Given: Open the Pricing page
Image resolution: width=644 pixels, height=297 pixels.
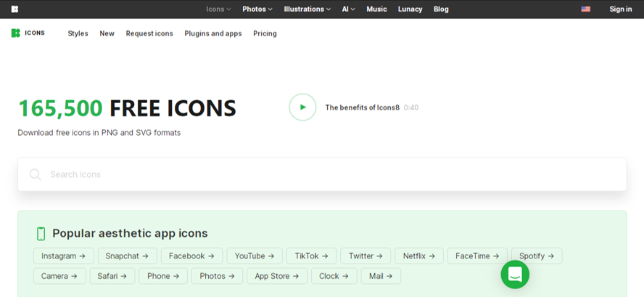Looking at the screenshot, I should point(265,33).
